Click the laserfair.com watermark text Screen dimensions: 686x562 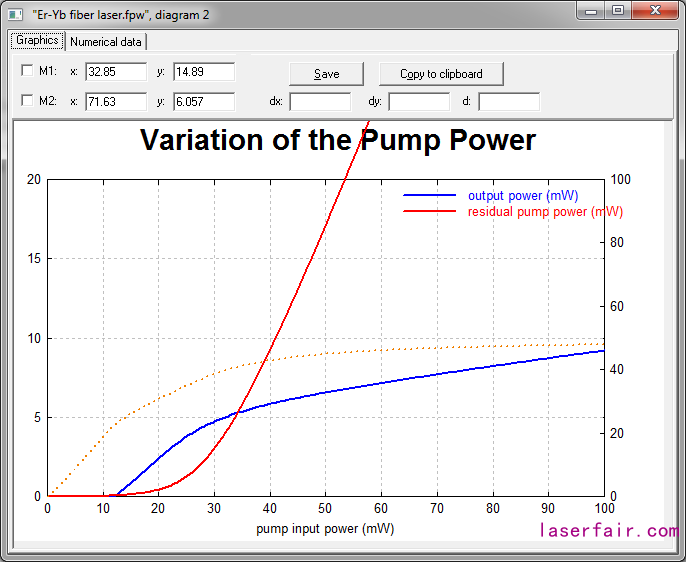[608, 531]
